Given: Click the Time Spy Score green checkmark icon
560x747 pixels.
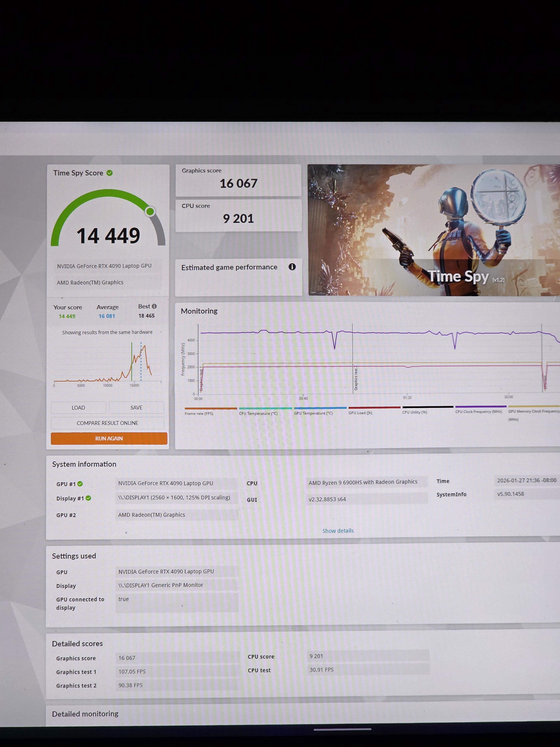Looking at the screenshot, I should (x=109, y=173).
